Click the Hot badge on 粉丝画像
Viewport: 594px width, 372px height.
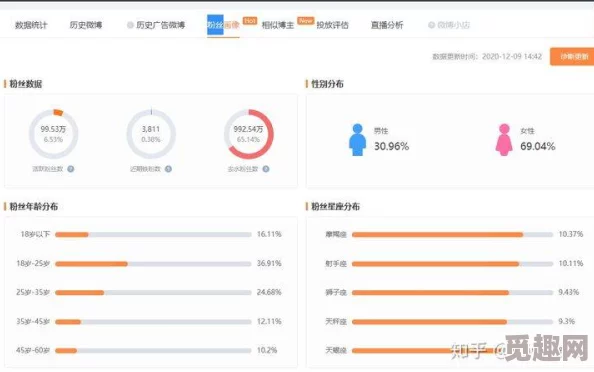click(x=250, y=20)
